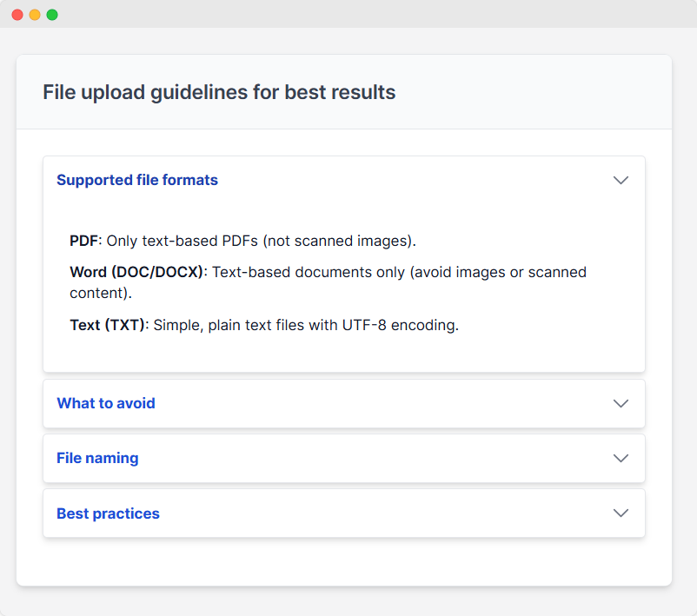Click the bold Text (TXT) label

109,326
